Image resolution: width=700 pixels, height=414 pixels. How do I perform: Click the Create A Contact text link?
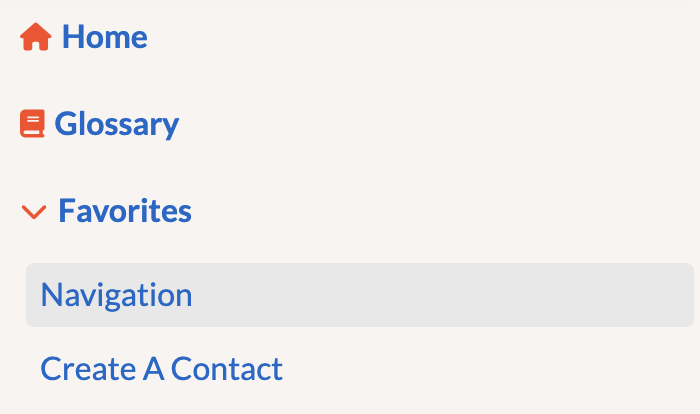[161, 369]
